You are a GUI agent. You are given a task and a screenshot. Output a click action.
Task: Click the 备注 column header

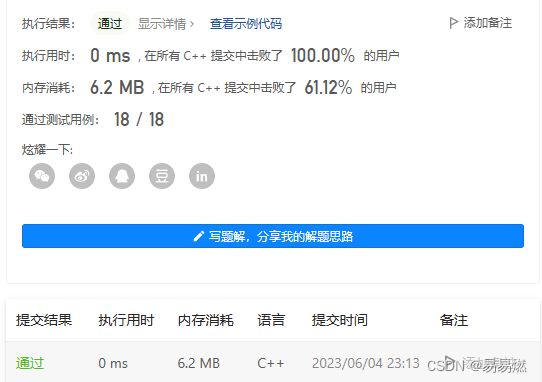click(x=454, y=320)
